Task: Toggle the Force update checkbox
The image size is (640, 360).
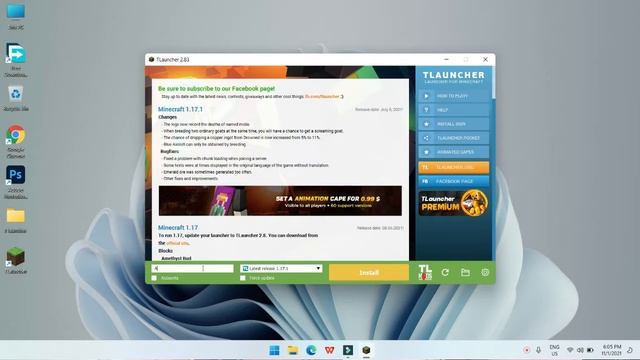Action: (x=243, y=278)
